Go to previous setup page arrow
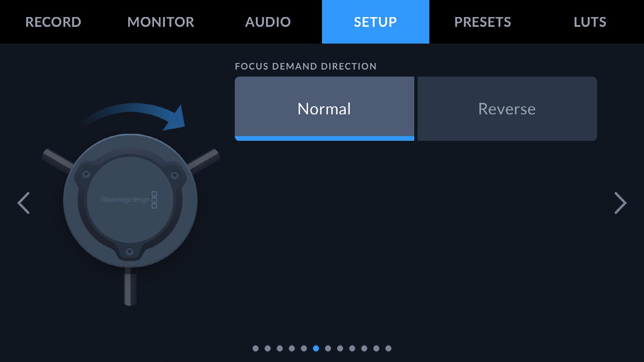Image resolution: width=644 pixels, height=362 pixels. tap(23, 203)
